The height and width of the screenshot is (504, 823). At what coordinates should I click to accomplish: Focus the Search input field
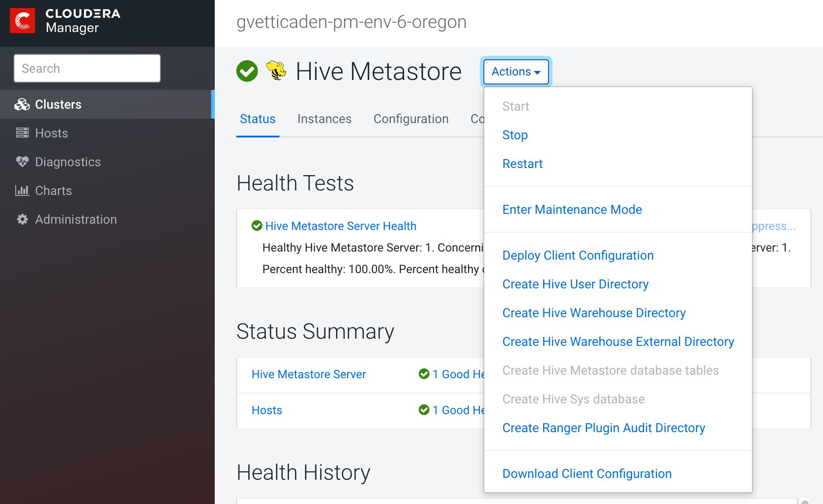[87, 68]
